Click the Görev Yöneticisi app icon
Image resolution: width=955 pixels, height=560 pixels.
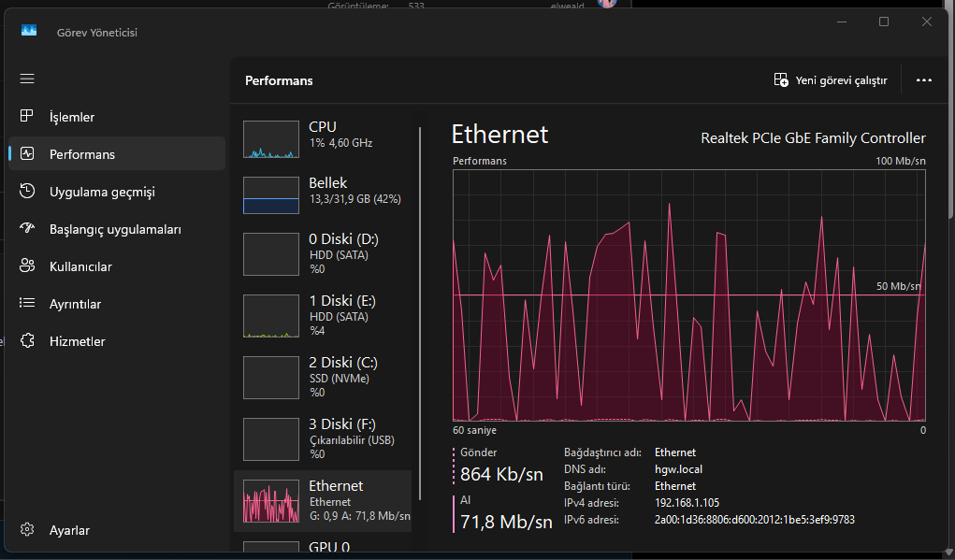tap(29, 31)
